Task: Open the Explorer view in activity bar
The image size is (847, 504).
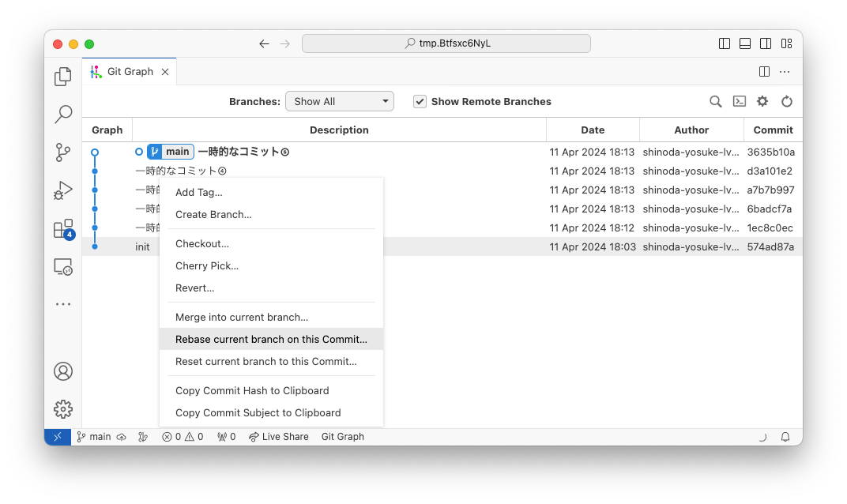Action: 63,76
